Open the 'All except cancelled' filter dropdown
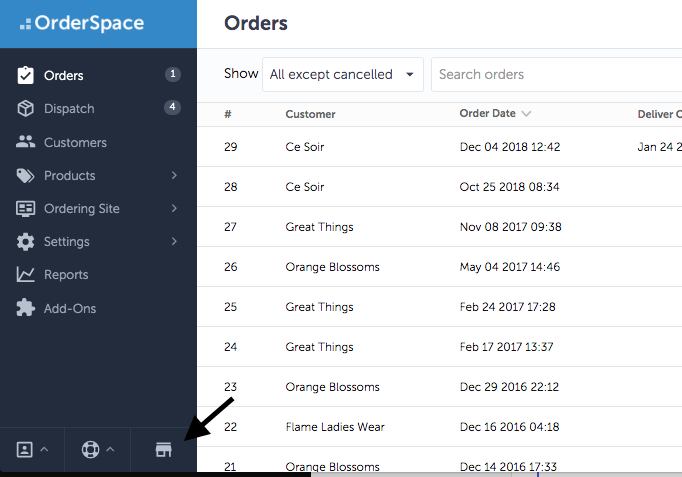Screen dimensions: 682x477 343,74
